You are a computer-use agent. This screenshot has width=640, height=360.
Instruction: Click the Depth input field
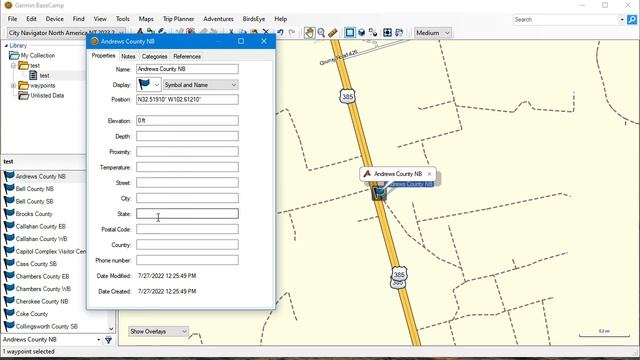(187, 136)
